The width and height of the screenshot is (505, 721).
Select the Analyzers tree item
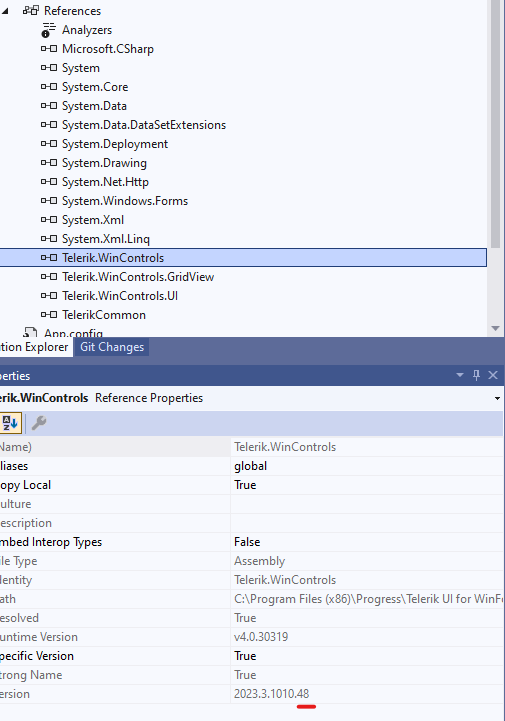click(x=87, y=30)
